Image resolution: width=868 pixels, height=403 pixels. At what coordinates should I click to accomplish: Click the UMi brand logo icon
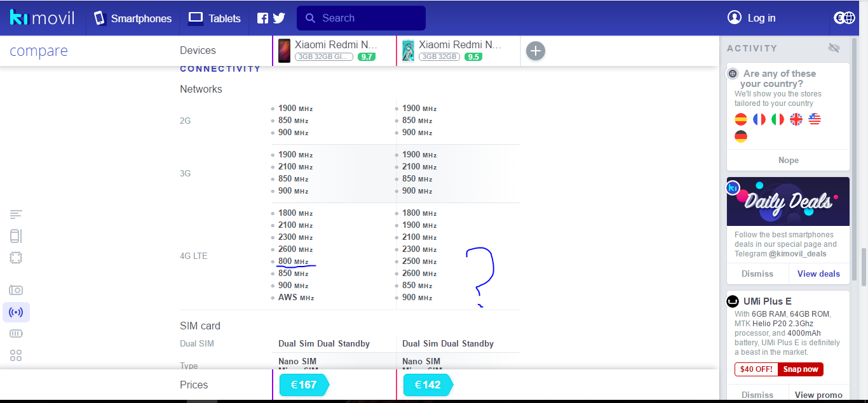[x=733, y=301]
